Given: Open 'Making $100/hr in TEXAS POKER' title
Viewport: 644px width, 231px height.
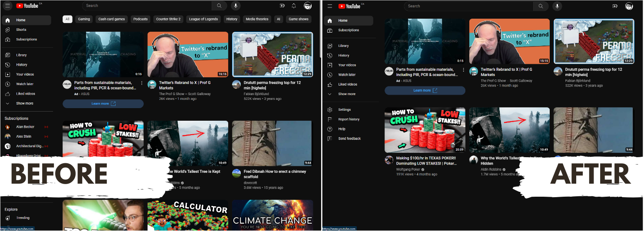Looking at the screenshot, I should (x=426, y=161).
